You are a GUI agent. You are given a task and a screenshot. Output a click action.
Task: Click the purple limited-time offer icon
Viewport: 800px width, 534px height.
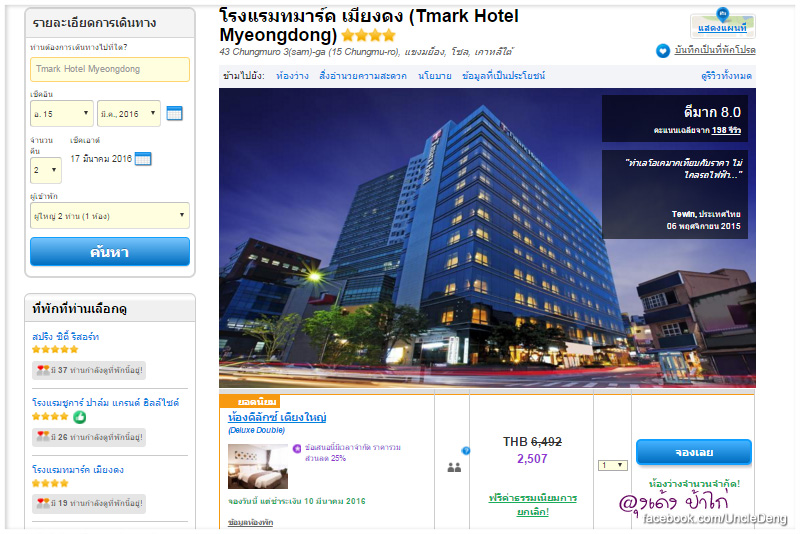297,448
